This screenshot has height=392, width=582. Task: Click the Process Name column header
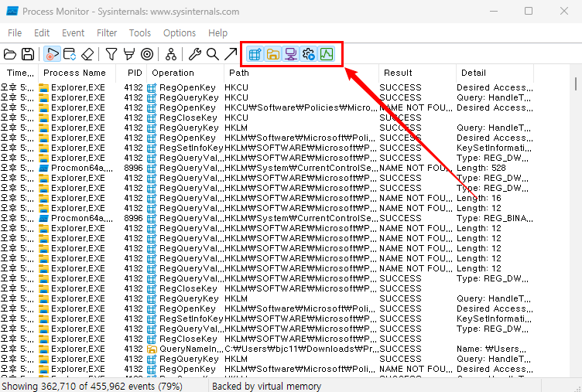click(74, 73)
